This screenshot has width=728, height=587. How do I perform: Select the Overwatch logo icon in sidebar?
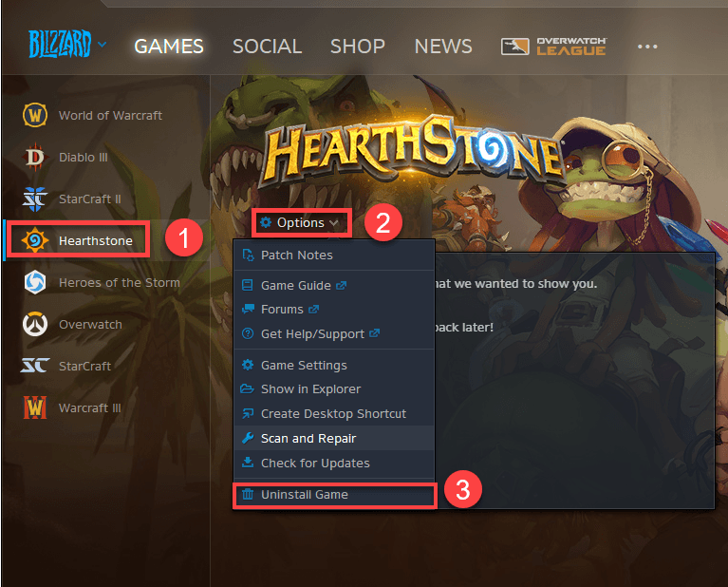coord(35,324)
